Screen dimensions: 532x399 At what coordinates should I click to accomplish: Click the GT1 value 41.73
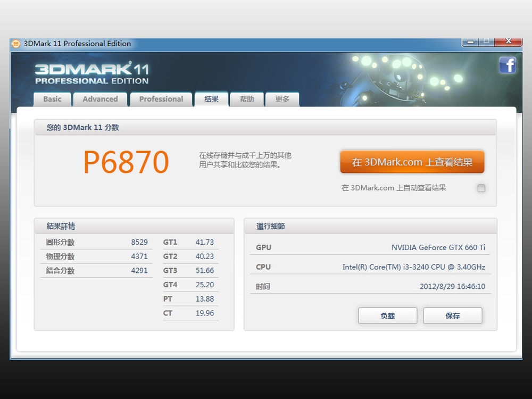tap(205, 242)
